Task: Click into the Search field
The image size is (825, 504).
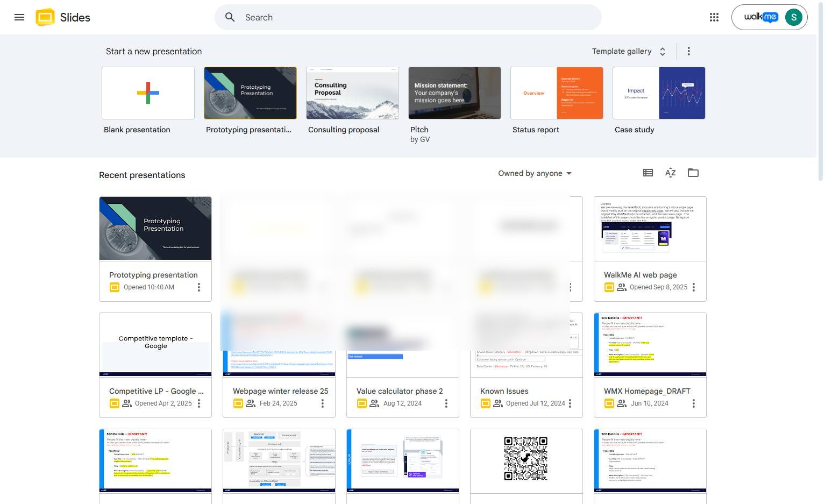Action: 408,17
